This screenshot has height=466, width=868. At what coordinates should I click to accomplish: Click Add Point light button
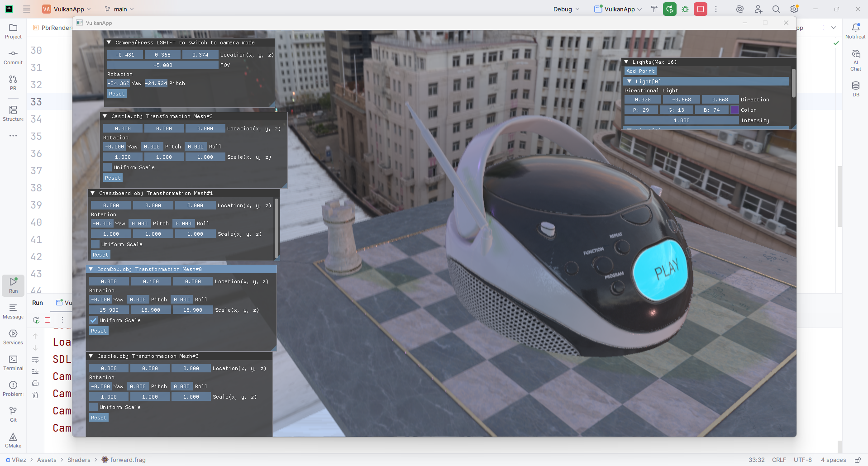click(640, 71)
